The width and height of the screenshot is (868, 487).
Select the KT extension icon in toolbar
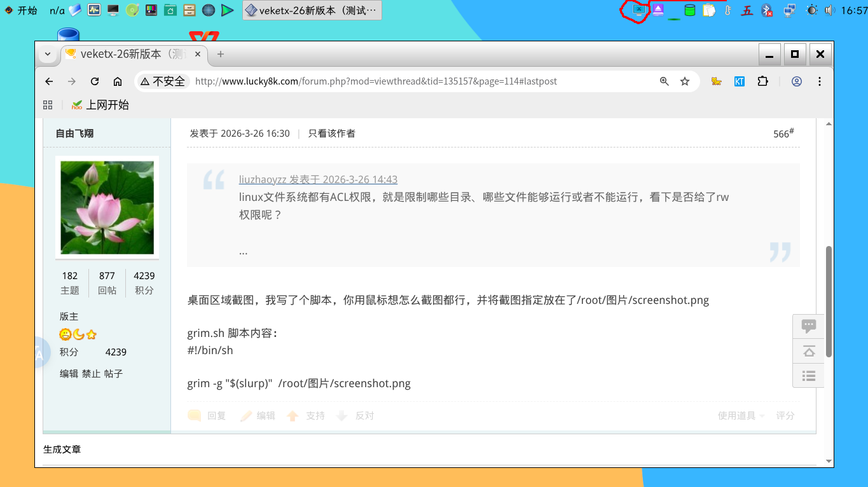(739, 81)
